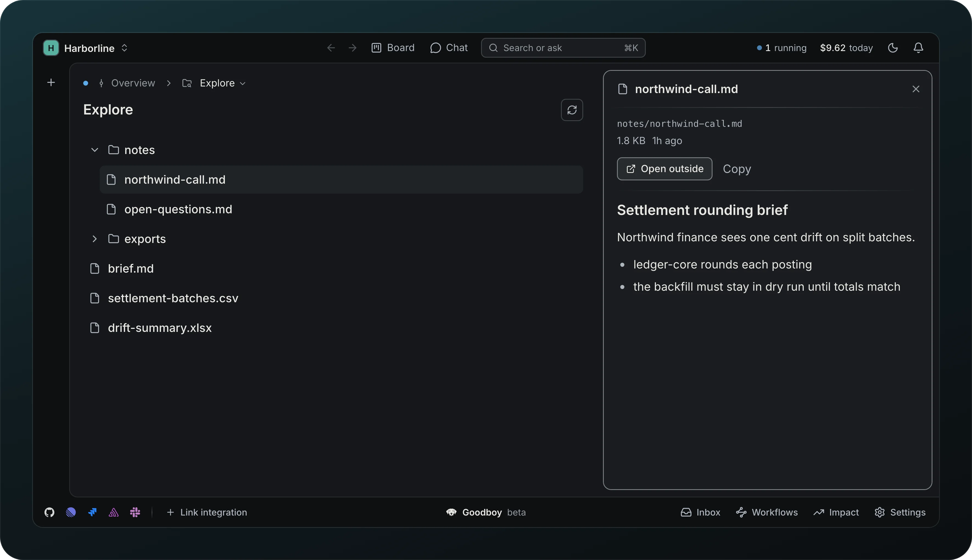Viewport: 972px width, 560px height.
Task: Open drift-summary.xlsx file
Action: [x=333, y=328]
